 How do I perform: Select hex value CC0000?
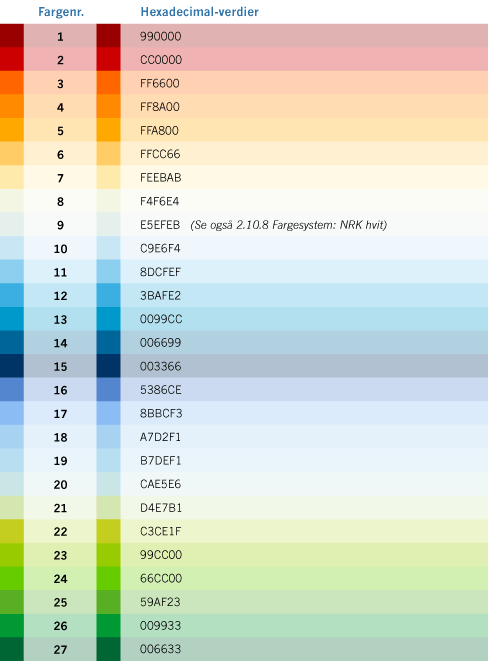[161, 60]
